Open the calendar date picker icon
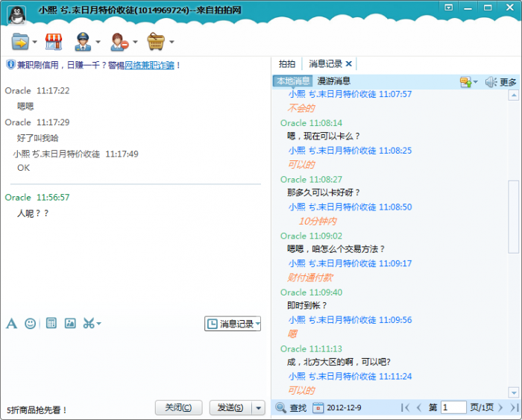Viewport: 522px width, 420px height. click(x=318, y=407)
